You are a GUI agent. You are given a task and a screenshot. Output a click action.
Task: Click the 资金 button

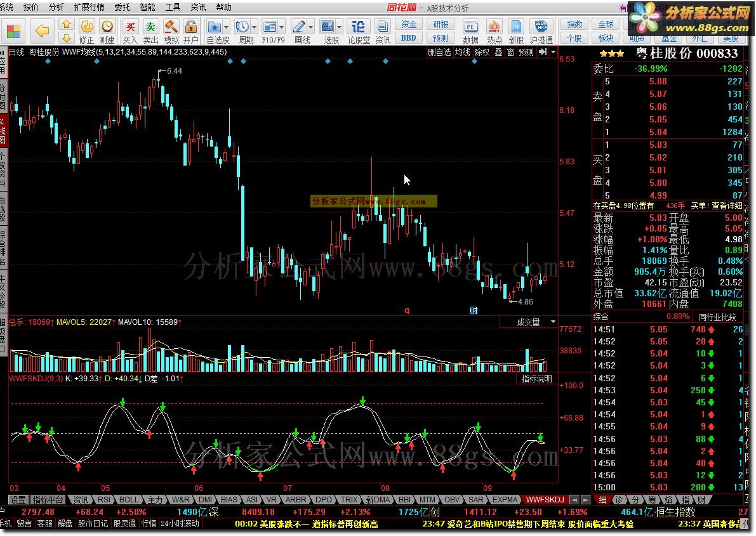click(x=409, y=24)
